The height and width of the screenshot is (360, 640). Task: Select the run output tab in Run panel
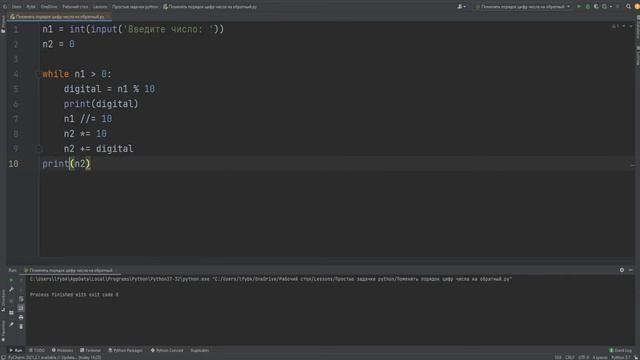pos(70,270)
